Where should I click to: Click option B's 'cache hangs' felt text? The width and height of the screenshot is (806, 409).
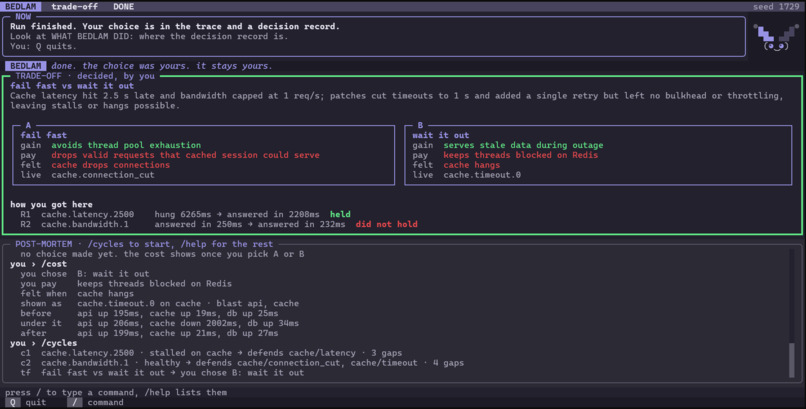click(472, 165)
